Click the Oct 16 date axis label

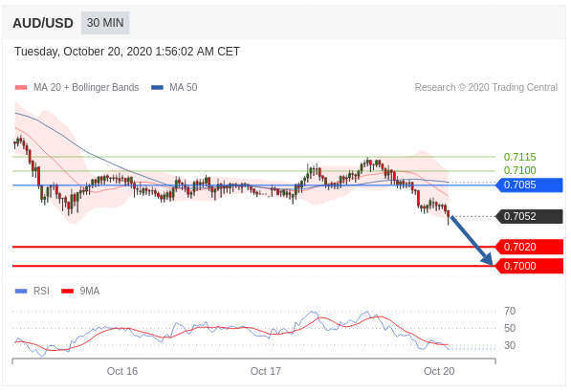(x=122, y=371)
